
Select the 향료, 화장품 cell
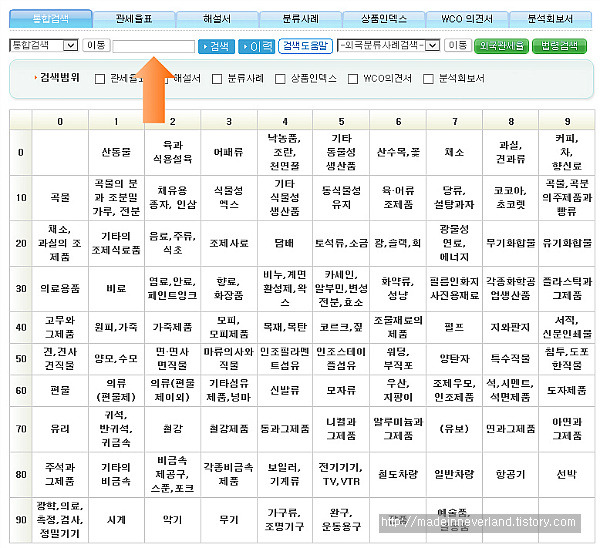(229, 289)
